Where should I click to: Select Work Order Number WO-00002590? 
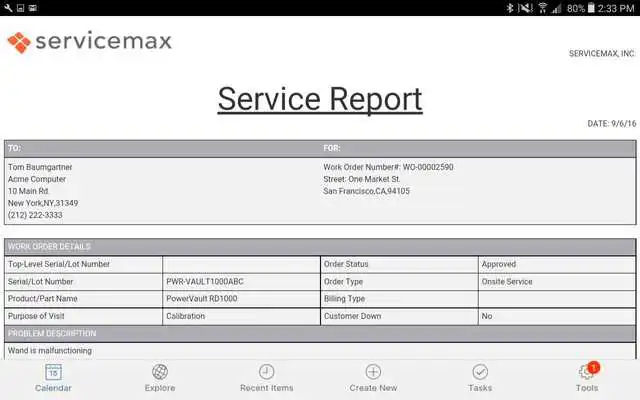point(388,167)
